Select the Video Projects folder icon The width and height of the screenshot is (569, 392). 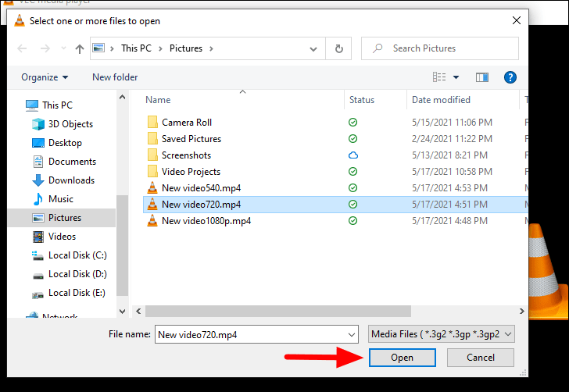[x=152, y=172]
